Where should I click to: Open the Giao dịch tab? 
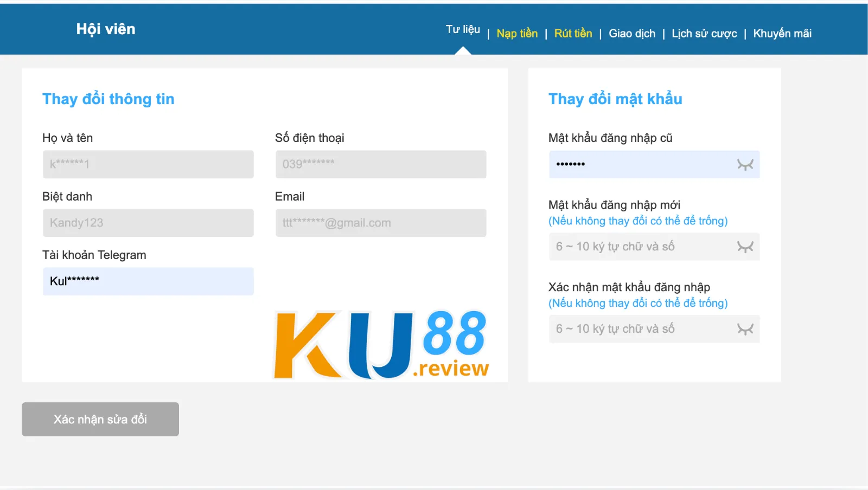[632, 34]
